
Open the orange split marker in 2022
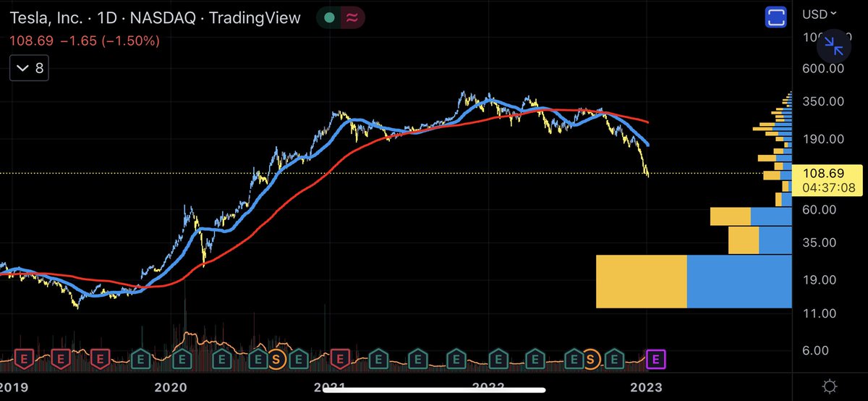pos(592,358)
